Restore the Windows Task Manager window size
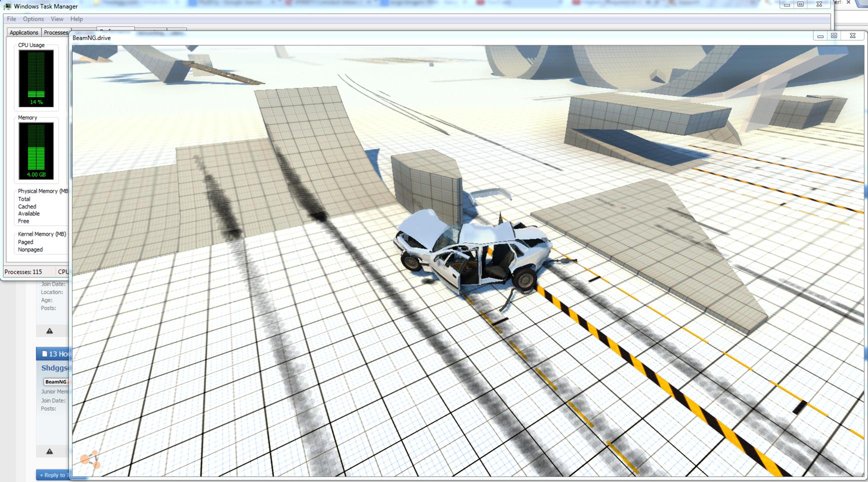The image size is (868, 482). [x=800, y=5]
